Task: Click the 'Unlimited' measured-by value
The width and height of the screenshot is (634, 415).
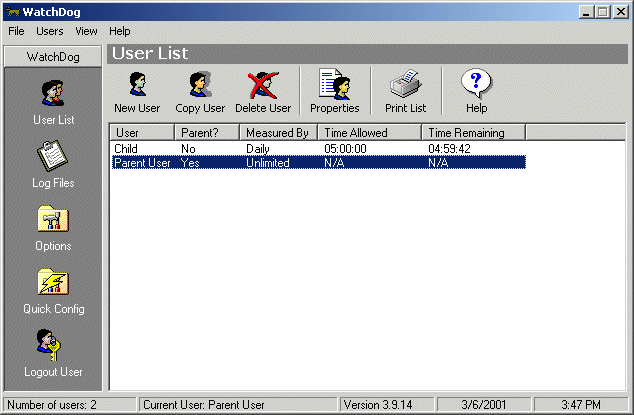Action: (x=268, y=163)
